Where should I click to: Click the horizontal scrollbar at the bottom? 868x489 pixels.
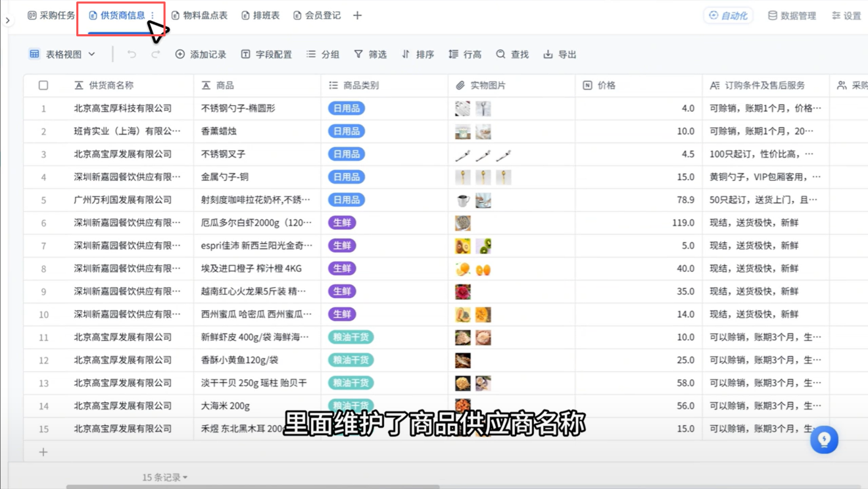(x=253, y=487)
